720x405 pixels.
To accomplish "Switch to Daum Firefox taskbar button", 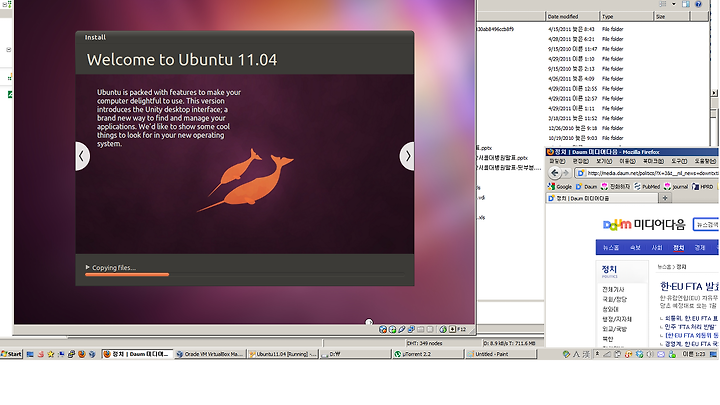I will coord(137,354).
